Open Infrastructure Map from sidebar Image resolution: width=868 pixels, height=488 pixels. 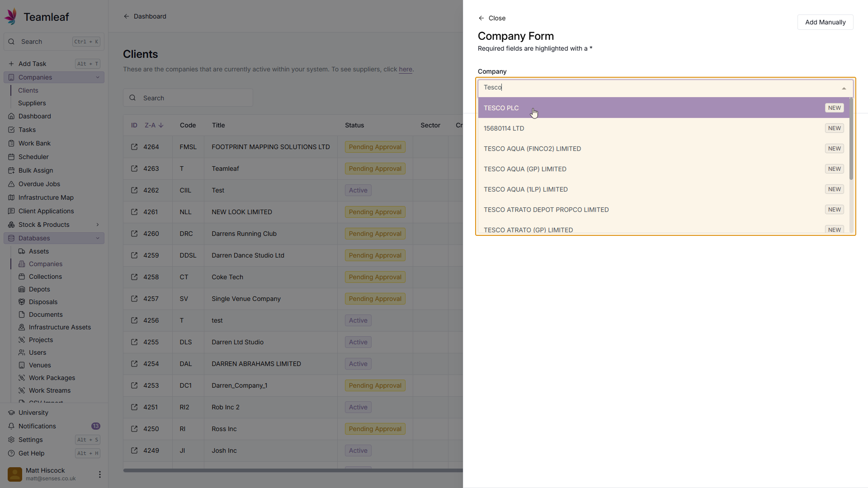tap(46, 197)
